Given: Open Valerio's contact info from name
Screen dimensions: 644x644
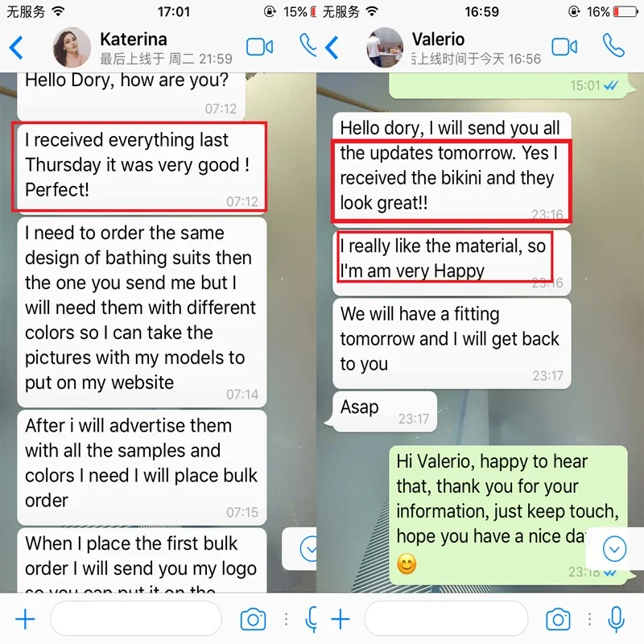Looking at the screenshot, I should click(438, 39).
